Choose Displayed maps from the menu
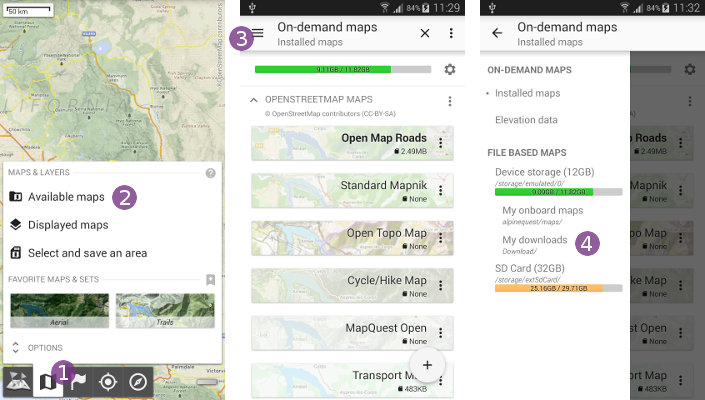This screenshot has width=705, height=400. click(67, 225)
